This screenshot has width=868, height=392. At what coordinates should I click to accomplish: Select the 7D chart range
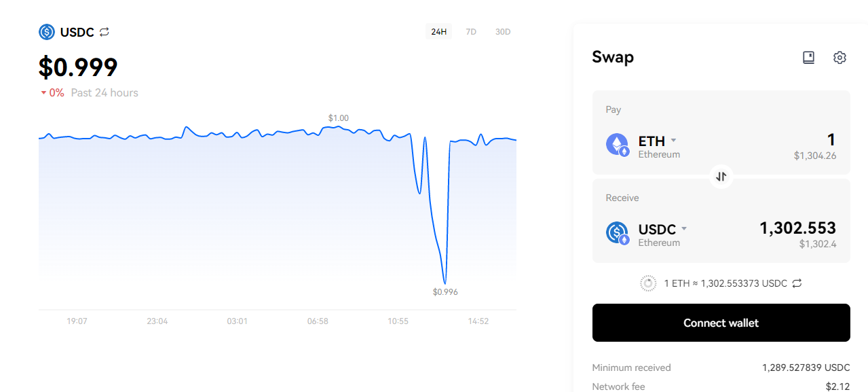[x=471, y=32]
